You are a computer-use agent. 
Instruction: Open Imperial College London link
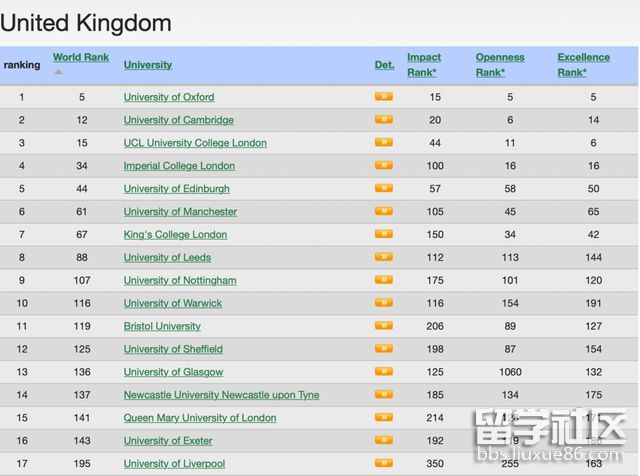click(179, 166)
